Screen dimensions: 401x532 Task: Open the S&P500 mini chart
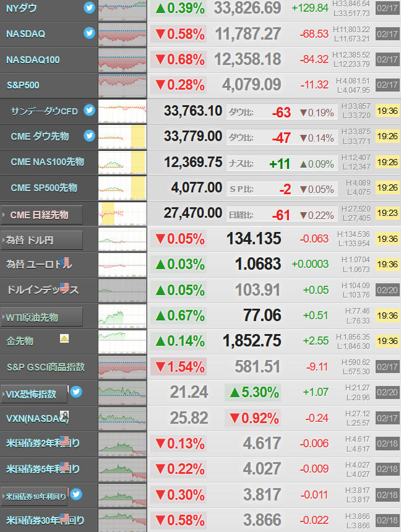coord(123,85)
